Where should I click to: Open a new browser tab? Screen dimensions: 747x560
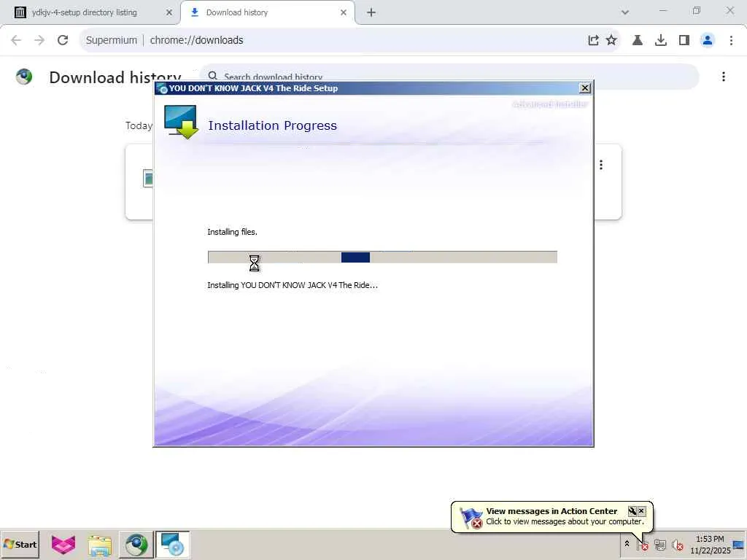pyautogui.click(x=371, y=13)
